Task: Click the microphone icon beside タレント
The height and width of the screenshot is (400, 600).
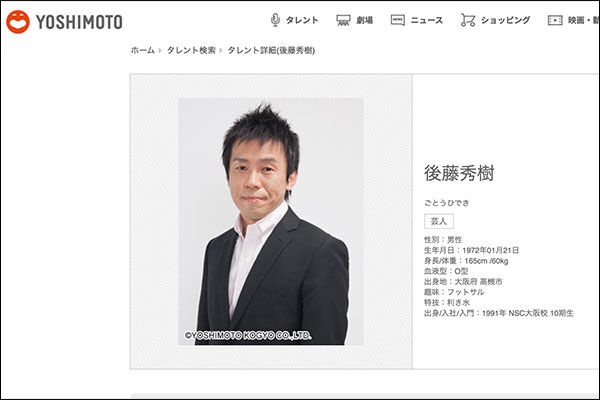Action: tap(276, 20)
